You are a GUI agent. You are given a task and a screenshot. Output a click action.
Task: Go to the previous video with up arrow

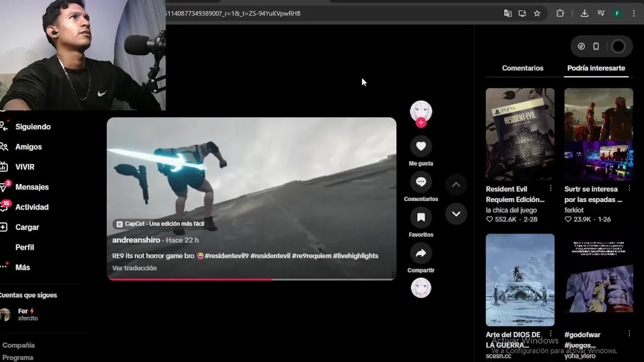click(x=456, y=185)
